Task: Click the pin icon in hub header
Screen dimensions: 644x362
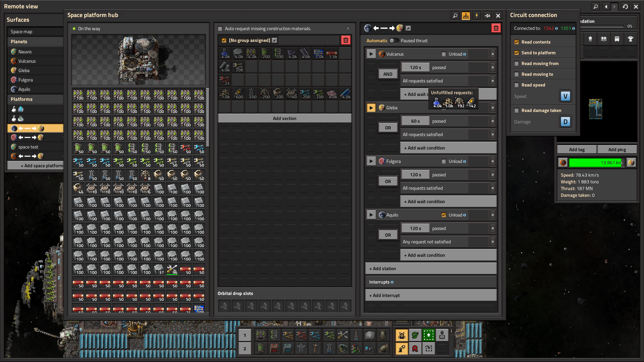Action: tap(487, 16)
